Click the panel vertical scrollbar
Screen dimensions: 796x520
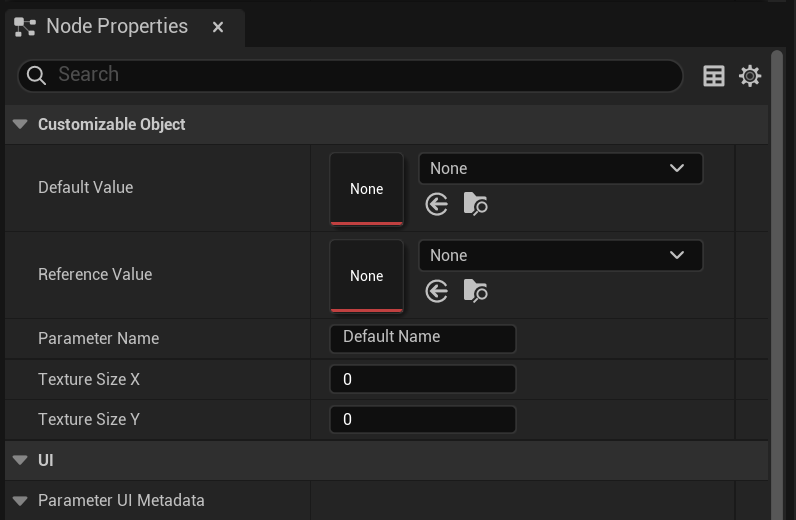pos(777,284)
